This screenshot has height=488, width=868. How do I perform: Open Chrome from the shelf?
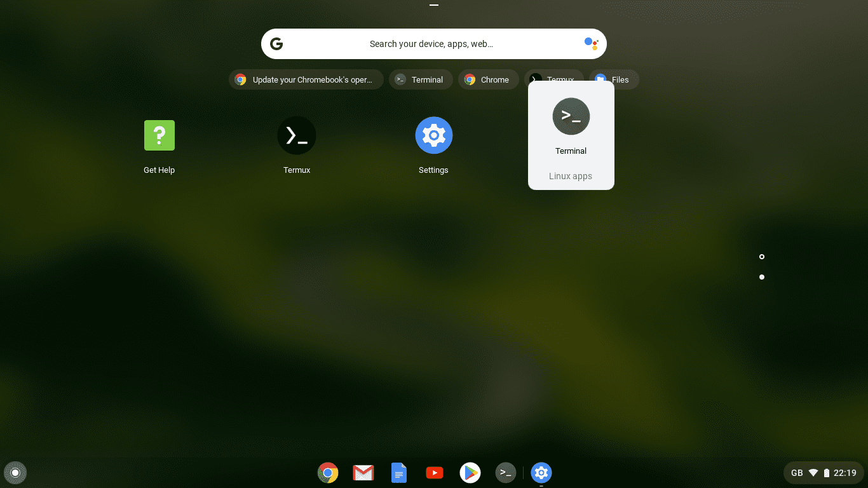328,473
